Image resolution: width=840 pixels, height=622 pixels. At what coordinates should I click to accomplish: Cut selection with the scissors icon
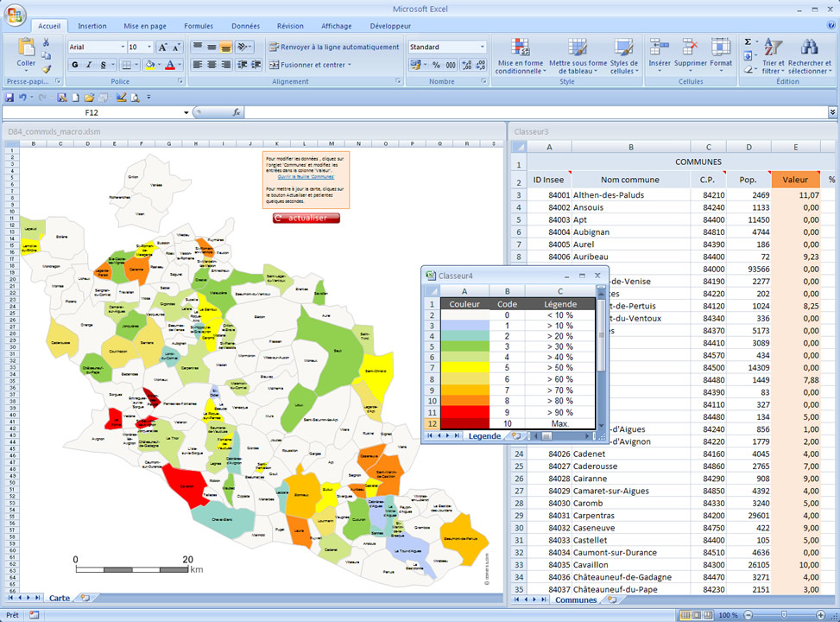click(x=46, y=42)
